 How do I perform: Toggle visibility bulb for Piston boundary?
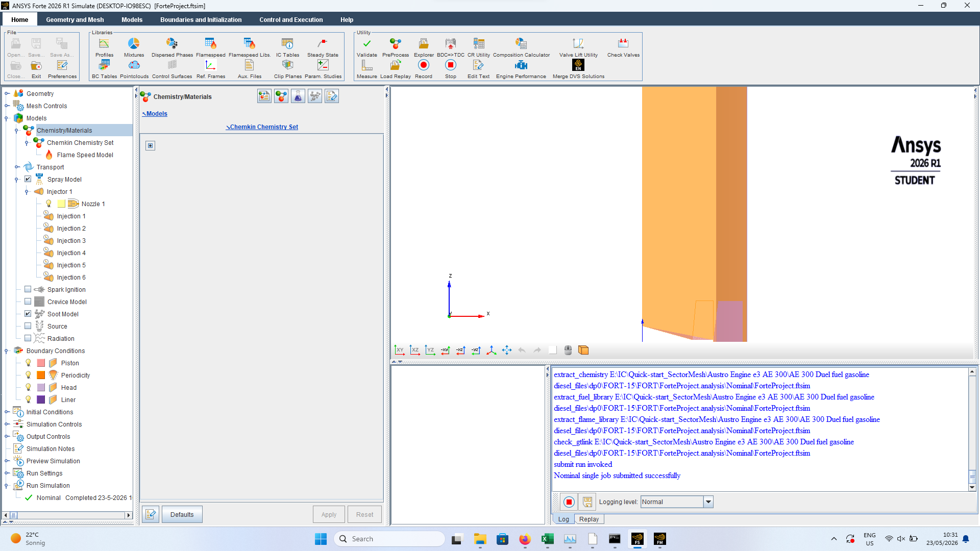pos(29,363)
